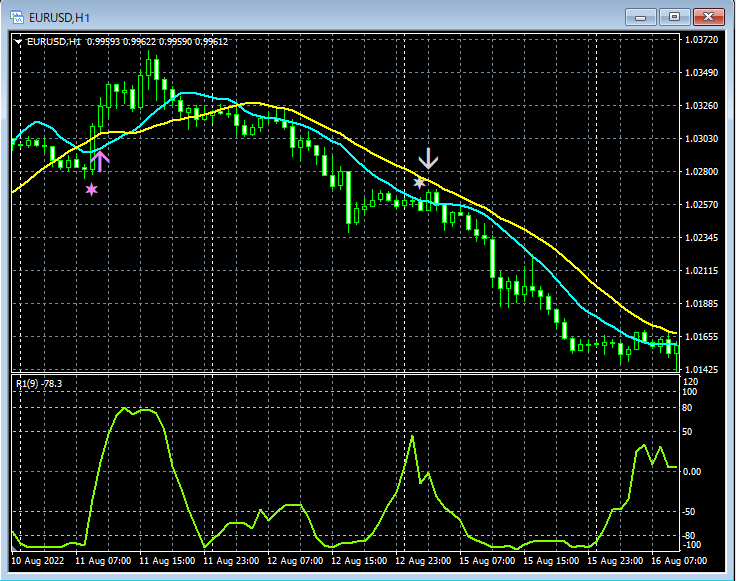Expand the triangle beside EURUSD,H1 header
The height and width of the screenshot is (581, 737).
(x=18, y=42)
